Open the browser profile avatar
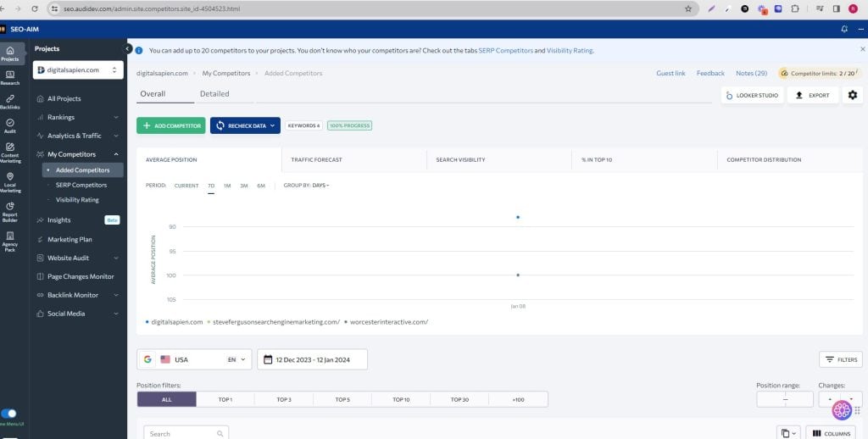The width and height of the screenshot is (868, 439). 853,8
